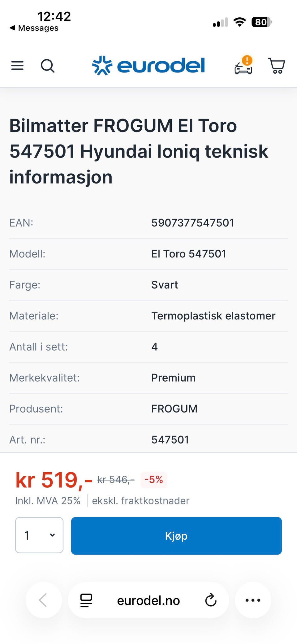Image resolution: width=297 pixels, height=644 pixels.
Task: Open the shopping cart
Action: (x=276, y=66)
